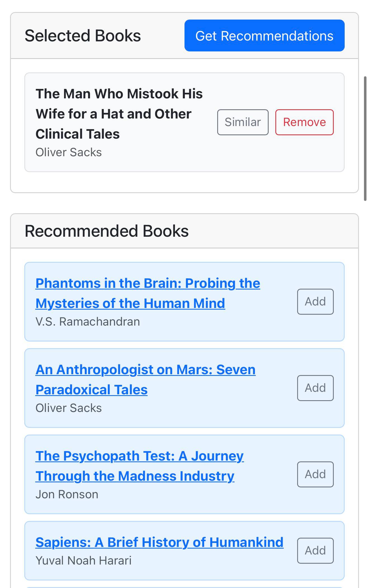Image resolution: width=369 pixels, height=588 pixels.
Task: Click the Jon Ronson author name
Action: [67, 494]
